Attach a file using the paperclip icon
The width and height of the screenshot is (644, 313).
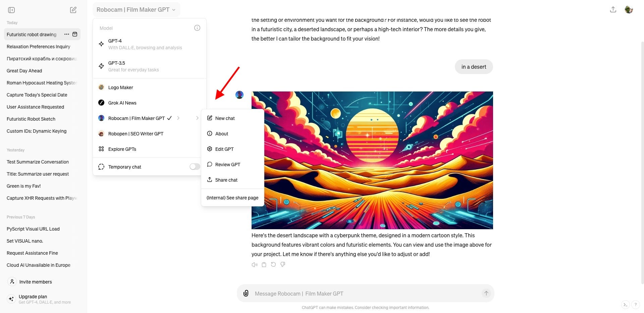[x=246, y=293]
